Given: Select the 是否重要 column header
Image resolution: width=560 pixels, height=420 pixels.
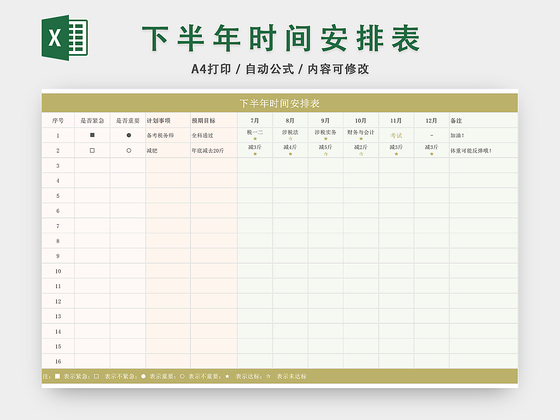Looking at the screenshot, I should tap(128, 121).
